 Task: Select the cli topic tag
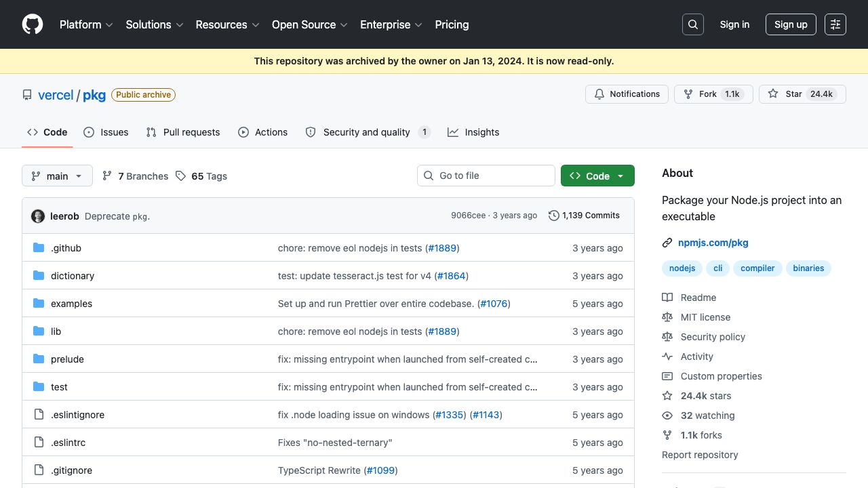pyautogui.click(x=718, y=268)
